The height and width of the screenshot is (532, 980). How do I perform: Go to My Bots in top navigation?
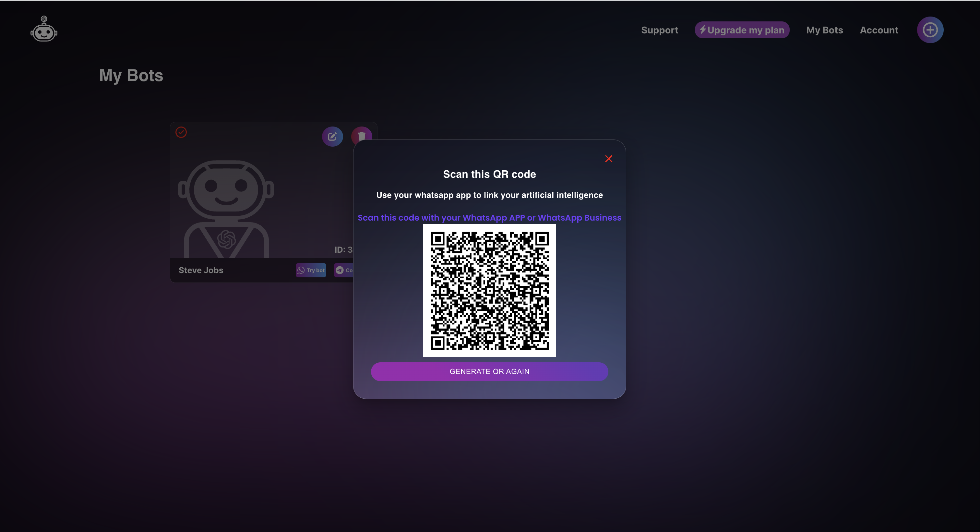coord(824,30)
